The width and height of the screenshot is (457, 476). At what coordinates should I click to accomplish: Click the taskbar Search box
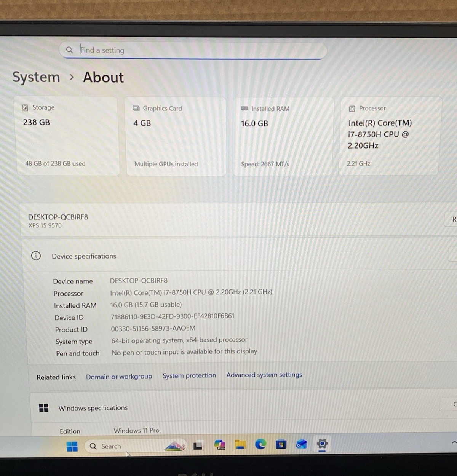click(136, 446)
